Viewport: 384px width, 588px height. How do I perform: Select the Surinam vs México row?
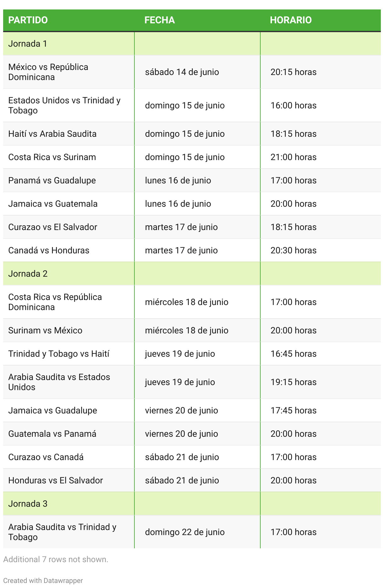click(192, 330)
